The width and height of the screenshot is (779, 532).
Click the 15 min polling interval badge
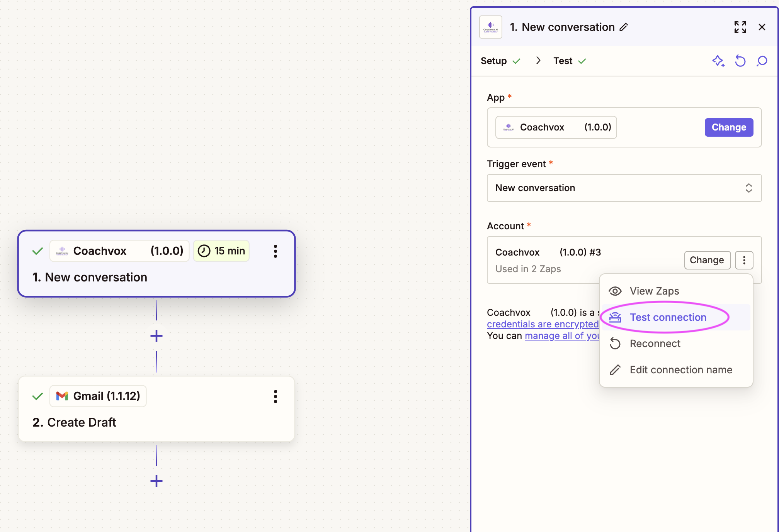pyautogui.click(x=221, y=251)
